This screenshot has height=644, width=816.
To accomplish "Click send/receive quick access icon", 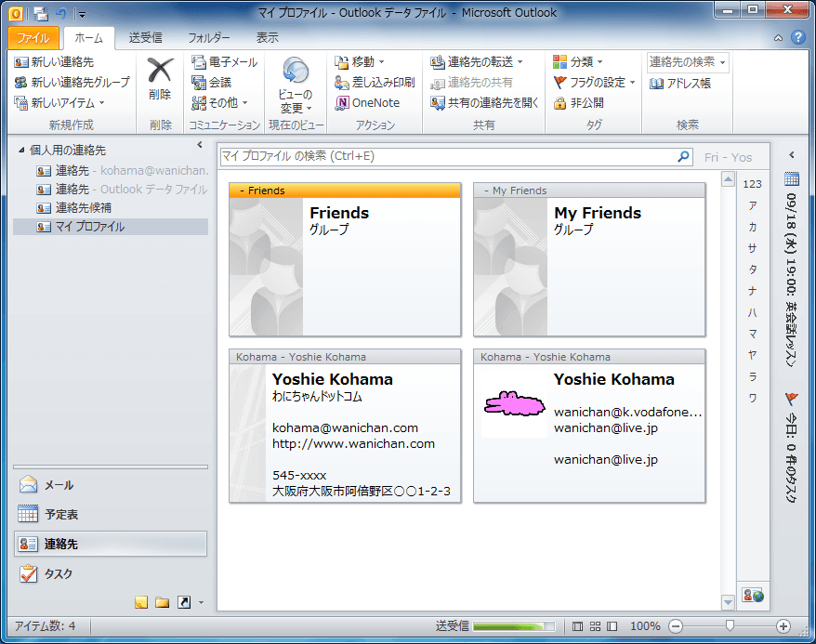I will click(x=41, y=14).
